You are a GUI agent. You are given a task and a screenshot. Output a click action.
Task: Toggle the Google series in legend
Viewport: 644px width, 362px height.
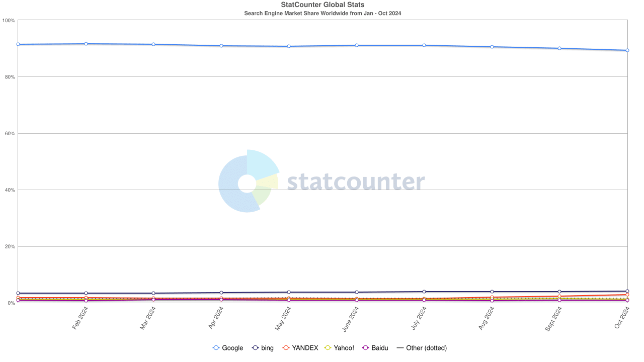pos(228,348)
